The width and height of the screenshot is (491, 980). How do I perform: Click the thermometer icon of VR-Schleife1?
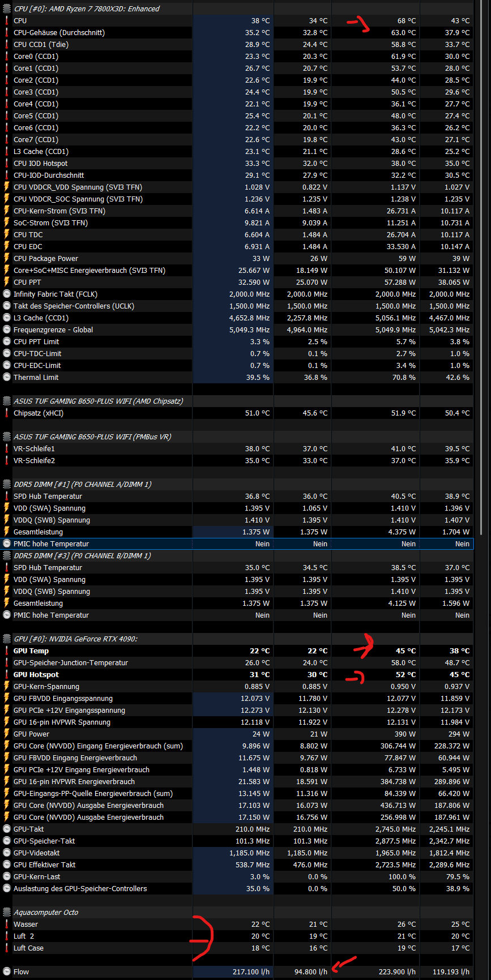(7, 449)
